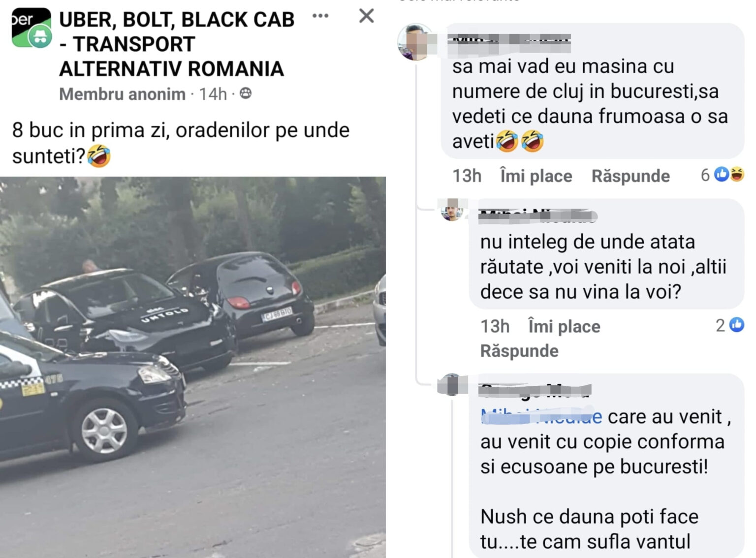This screenshot has height=558, width=756.
Task: Open the taxi cars photo
Action: coord(192,367)
